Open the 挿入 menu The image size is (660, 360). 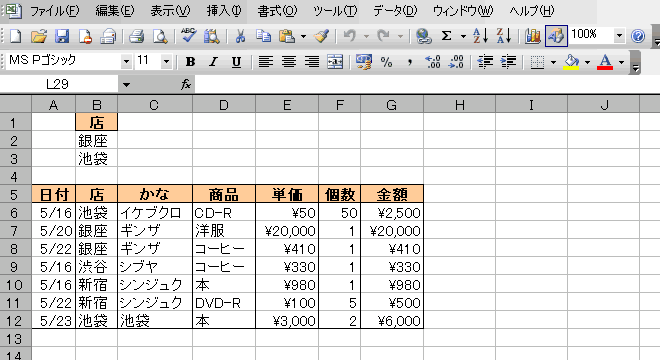224,11
